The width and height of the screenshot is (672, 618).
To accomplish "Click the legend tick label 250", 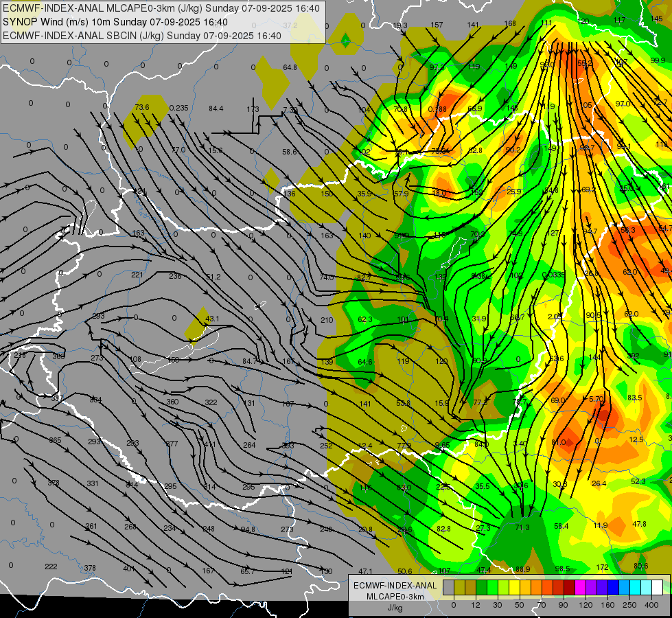I will [629, 605].
